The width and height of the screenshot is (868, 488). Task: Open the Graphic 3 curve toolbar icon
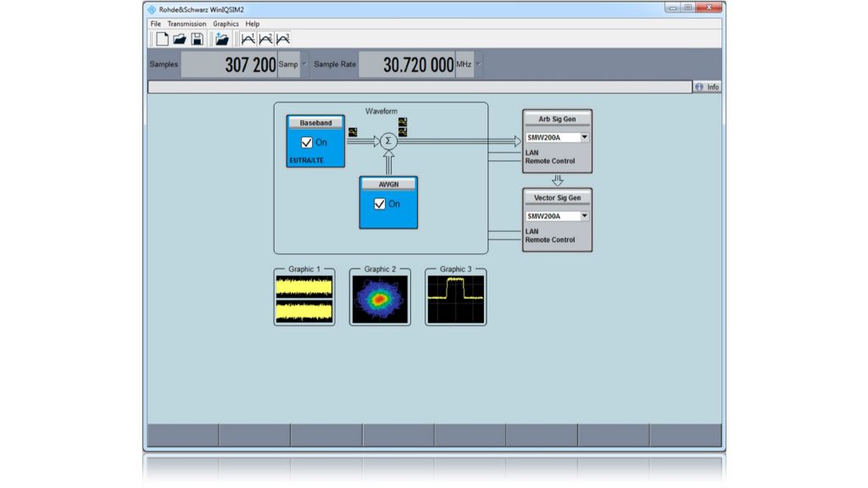283,39
